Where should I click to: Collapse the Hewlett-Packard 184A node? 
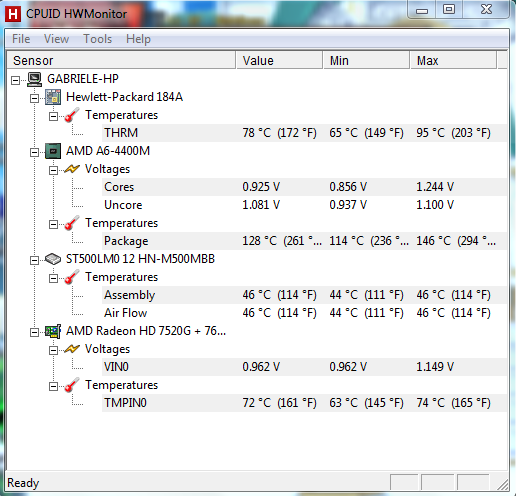coord(34,98)
